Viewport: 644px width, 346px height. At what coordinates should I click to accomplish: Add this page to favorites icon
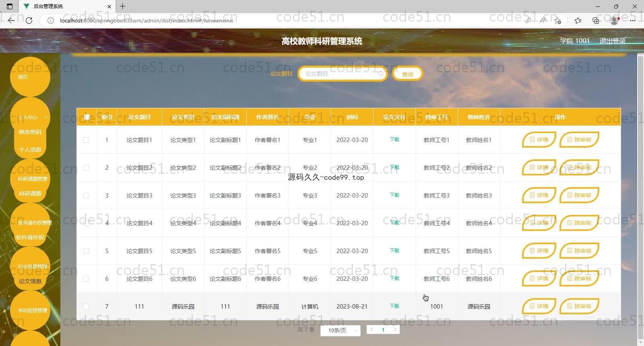click(558, 21)
